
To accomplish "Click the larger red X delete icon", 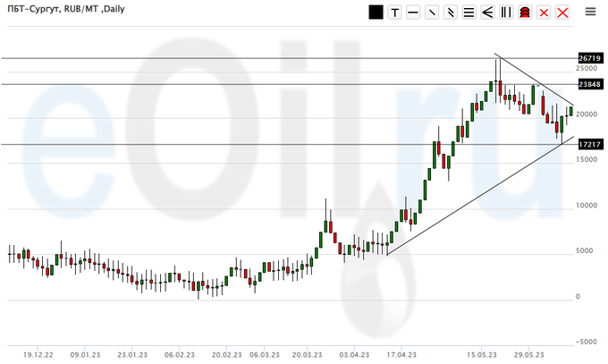I will coord(562,13).
